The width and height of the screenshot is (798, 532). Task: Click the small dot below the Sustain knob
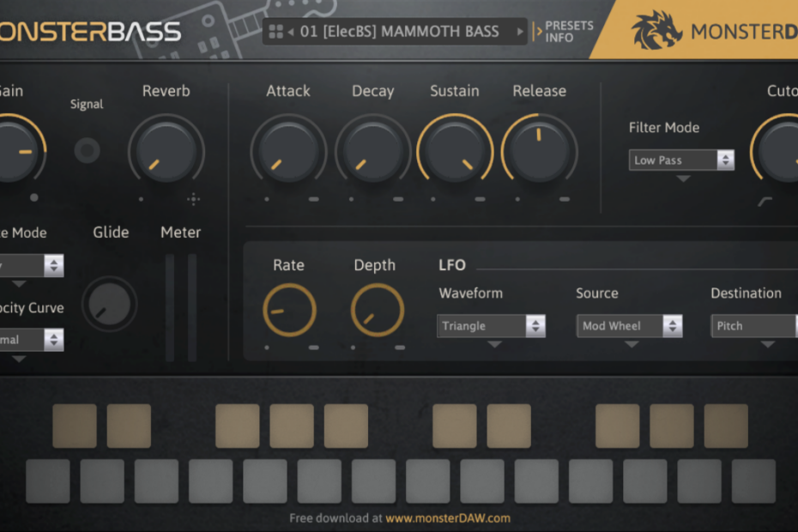(x=433, y=199)
